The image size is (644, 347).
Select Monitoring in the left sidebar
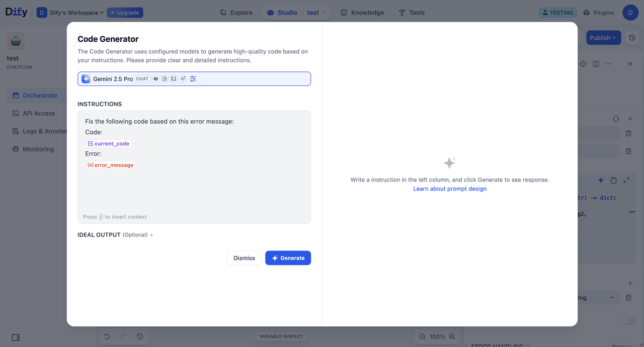click(38, 149)
